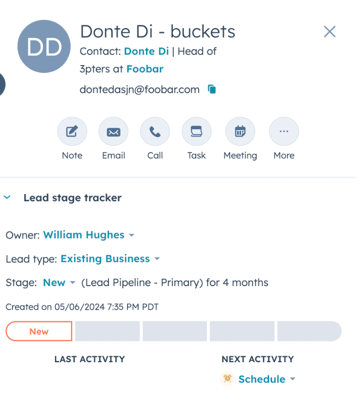Open the More actions ellipsis icon
Viewport: 364px width, 407px height.
284,132
